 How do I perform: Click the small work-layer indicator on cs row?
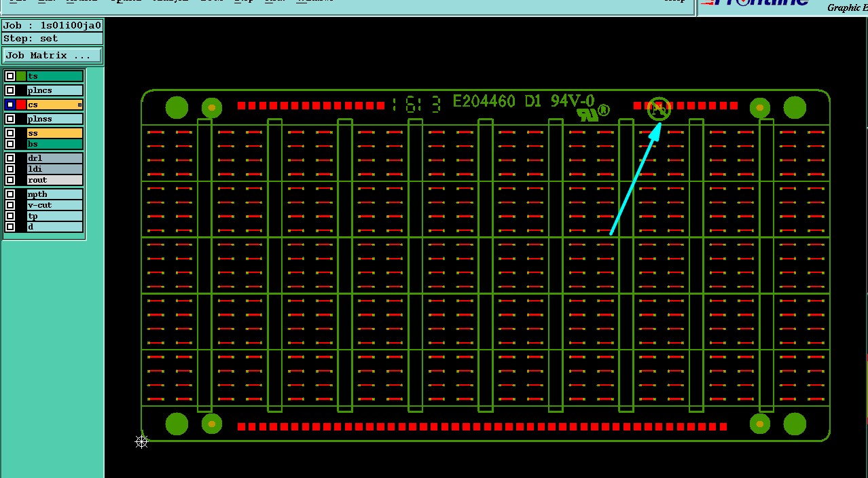pyautogui.click(x=79, y=105)
